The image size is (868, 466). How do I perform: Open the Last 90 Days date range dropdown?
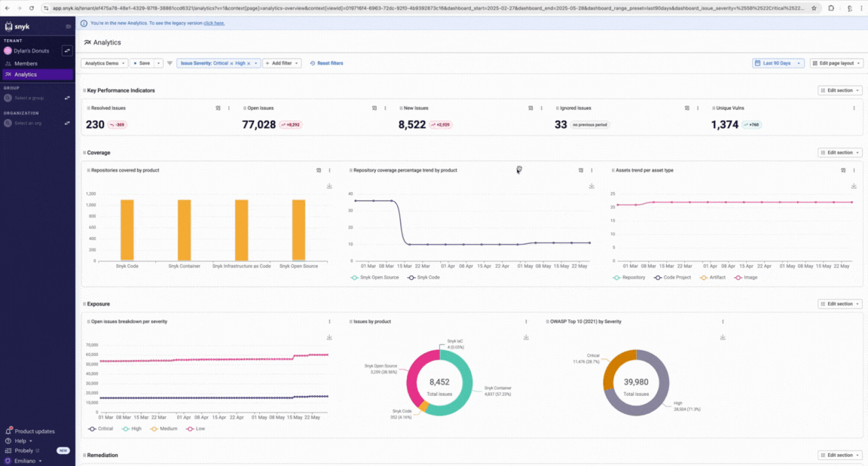pyautogui.click(x=778, y=63)
